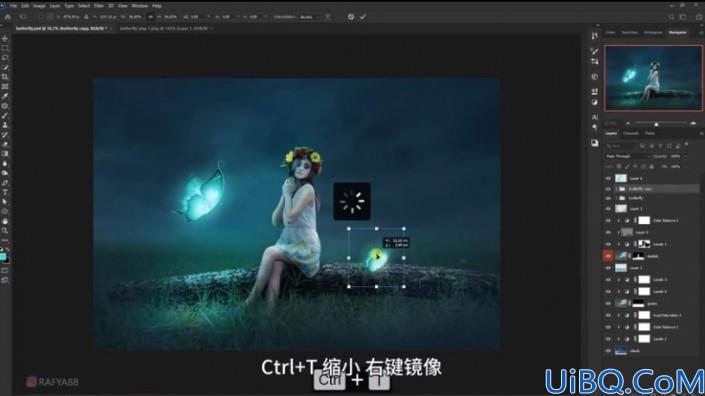Select the Lasso tool
The height and width of the screenshot is (396, 705).
point(5,58)
